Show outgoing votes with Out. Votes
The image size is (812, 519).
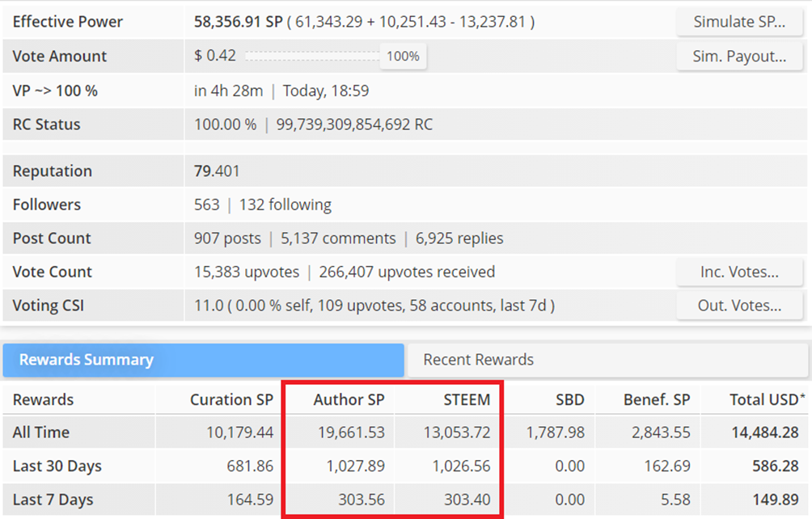click(739, 306)
